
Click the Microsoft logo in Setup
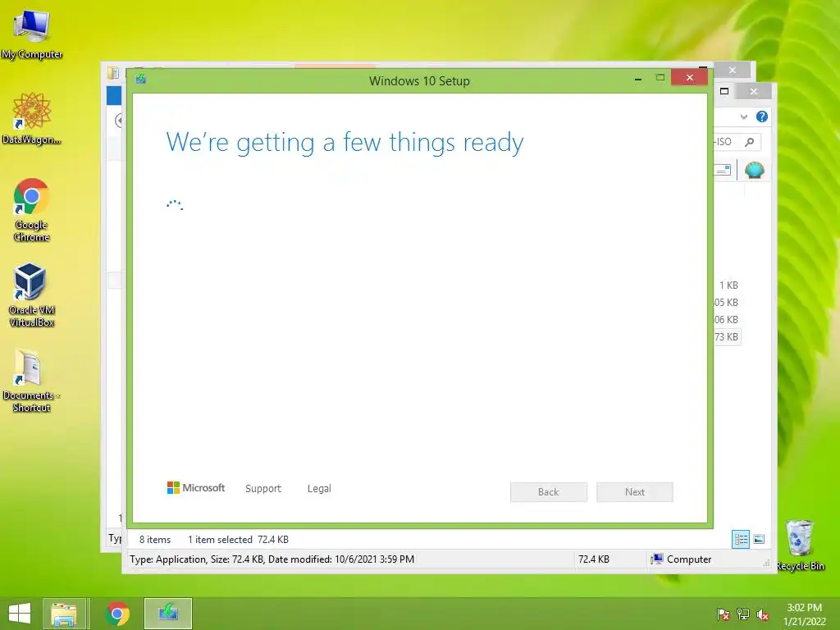pyautogui.click(x=196, y=488)
